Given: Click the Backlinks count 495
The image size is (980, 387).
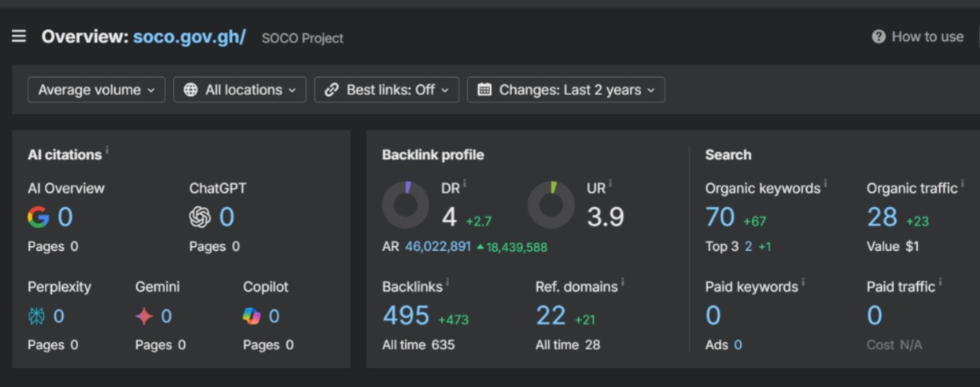Looking at the screenshot, I should coord(406,315).
